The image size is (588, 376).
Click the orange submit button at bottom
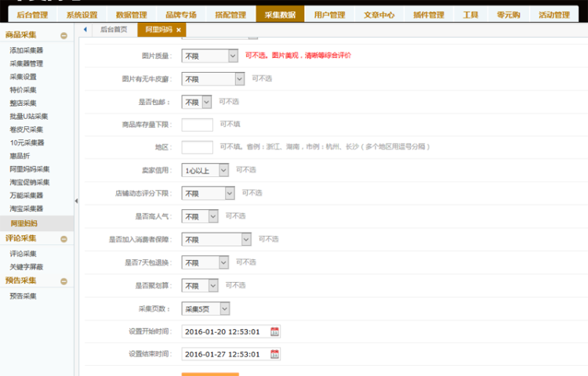(x=210, y=374)
